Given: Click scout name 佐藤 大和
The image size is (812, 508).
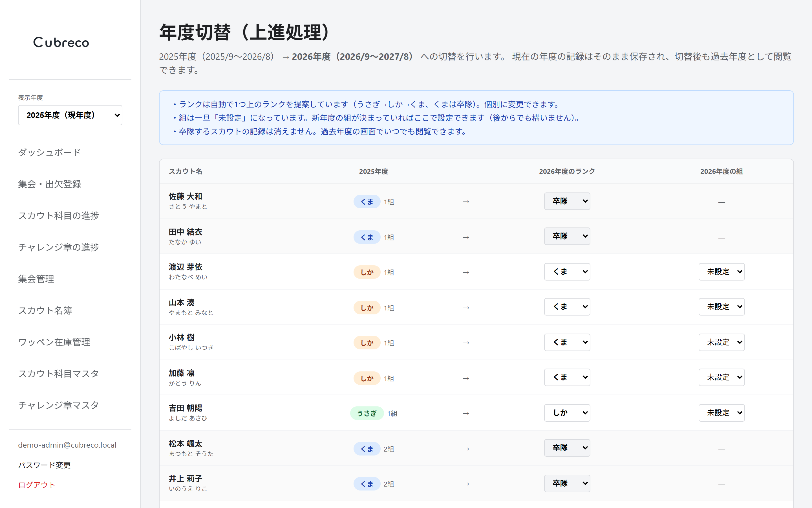Looking at the screenshot, I should pyautogui.click(x=186, y=196).
